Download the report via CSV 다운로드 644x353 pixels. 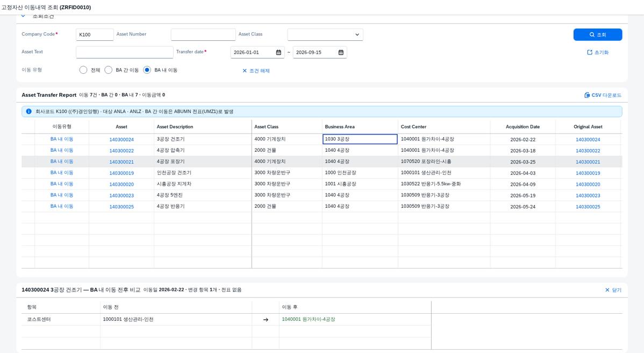tap(603, 95)
